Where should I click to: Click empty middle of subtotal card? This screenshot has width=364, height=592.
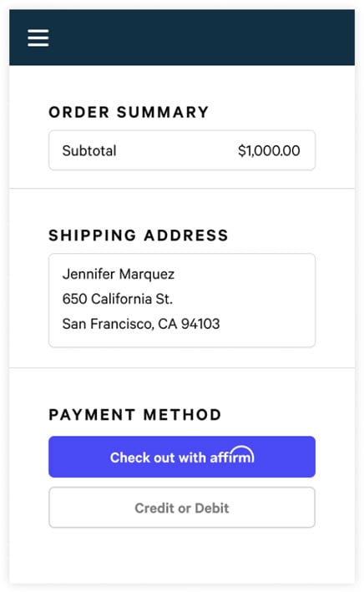[x=177, y=150]
